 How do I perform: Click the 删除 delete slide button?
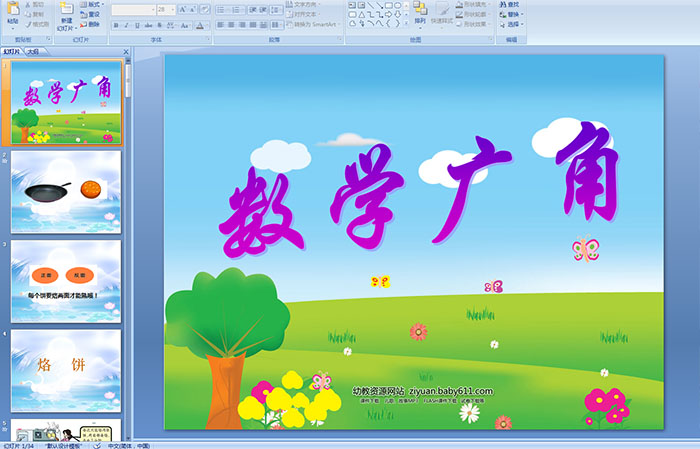(90, 24)
